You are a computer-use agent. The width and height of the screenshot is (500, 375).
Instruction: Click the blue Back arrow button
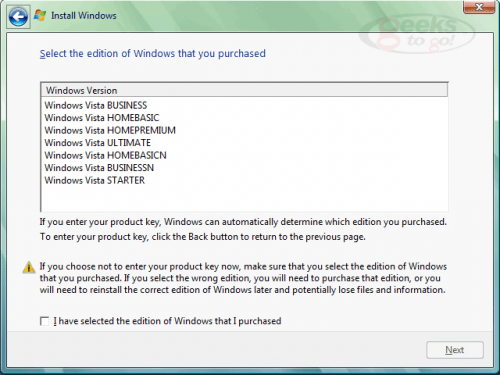pyautogui.click(x=18, y=17)
